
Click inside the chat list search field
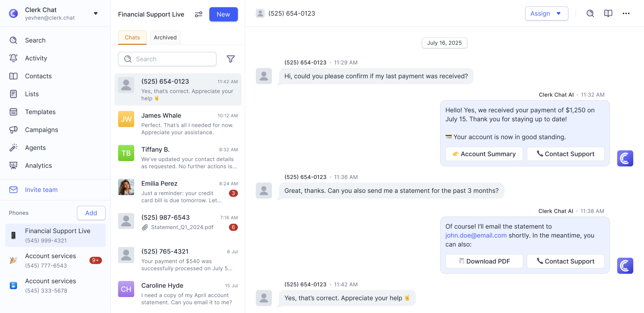click(x=167, y=59)
